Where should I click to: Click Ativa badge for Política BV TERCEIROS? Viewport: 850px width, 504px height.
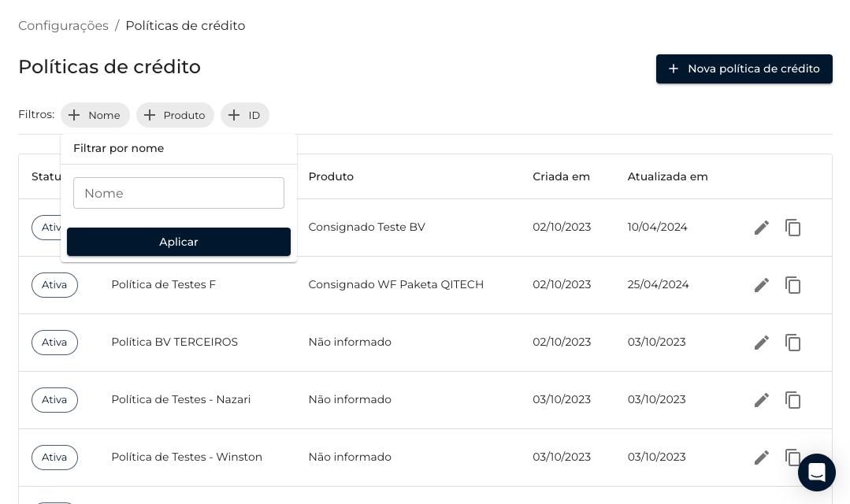(54, 343)
